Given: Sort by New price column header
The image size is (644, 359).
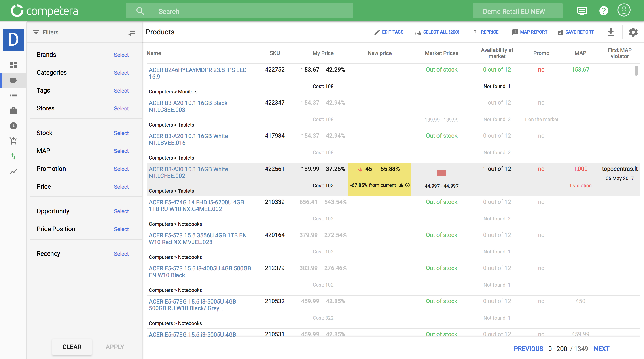Looking at the screenshot, I should 379,53.
